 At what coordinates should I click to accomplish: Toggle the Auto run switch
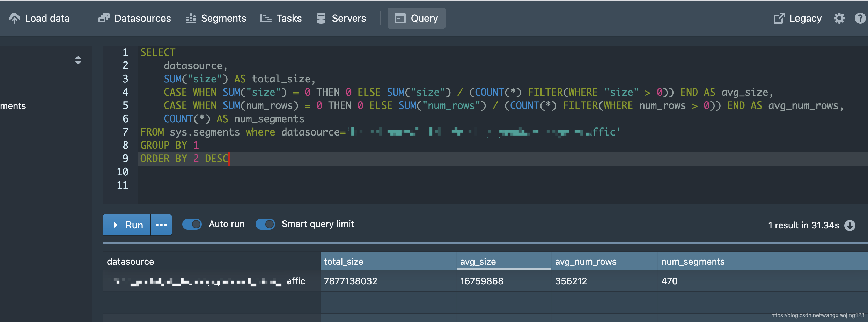point(192,224)
